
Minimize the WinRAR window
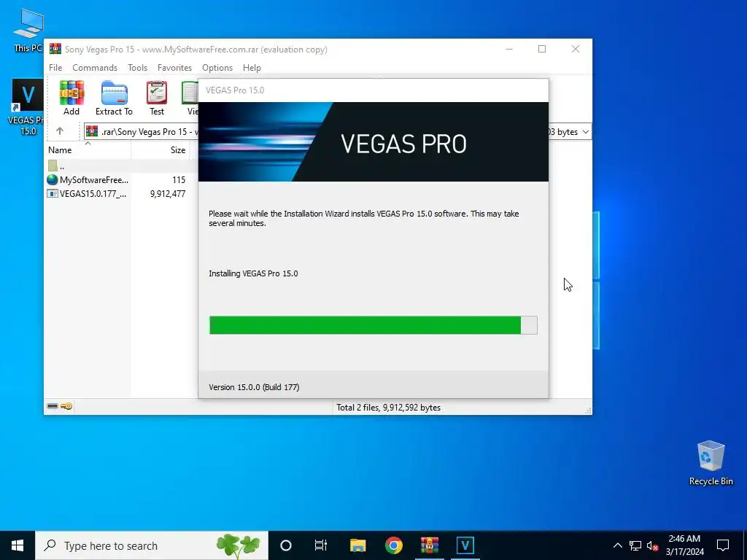tap(509, 49)
